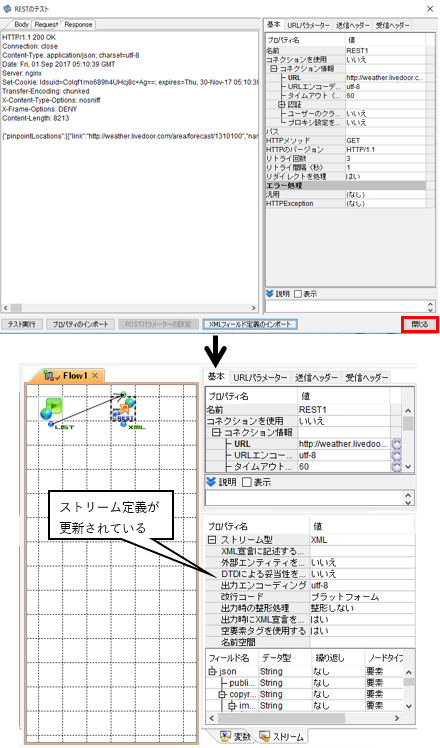Open the URLパラメーター tab in lower panel

(261, 377)
